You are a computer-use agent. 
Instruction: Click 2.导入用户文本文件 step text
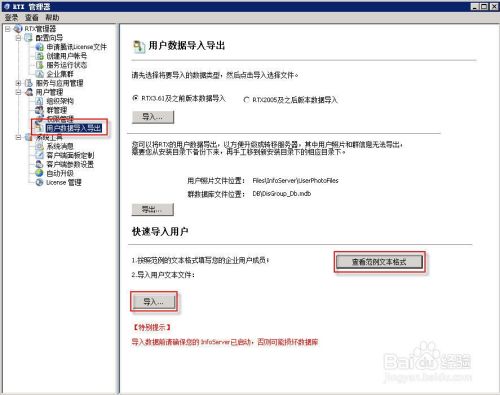click(163, 275)
